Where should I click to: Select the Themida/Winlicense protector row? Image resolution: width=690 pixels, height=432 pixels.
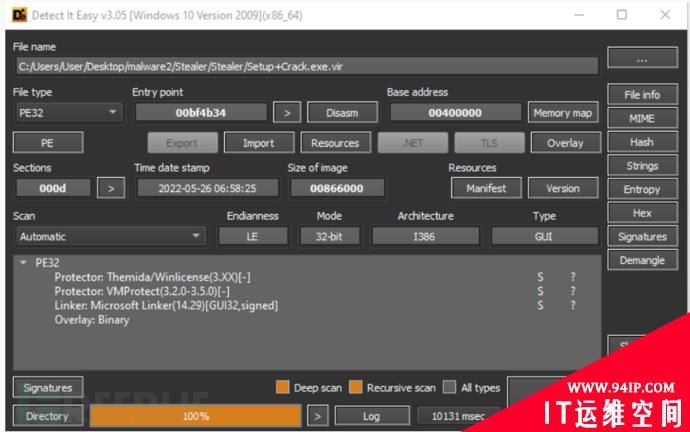point(152,277)
